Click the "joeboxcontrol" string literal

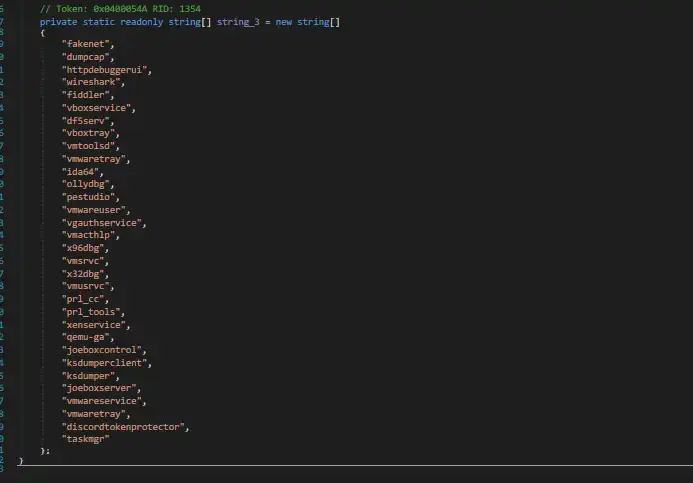(102, 350)
